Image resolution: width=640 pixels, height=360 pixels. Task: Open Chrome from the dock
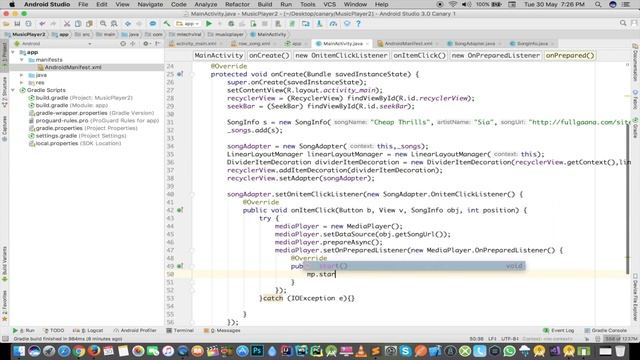(79, 351)
